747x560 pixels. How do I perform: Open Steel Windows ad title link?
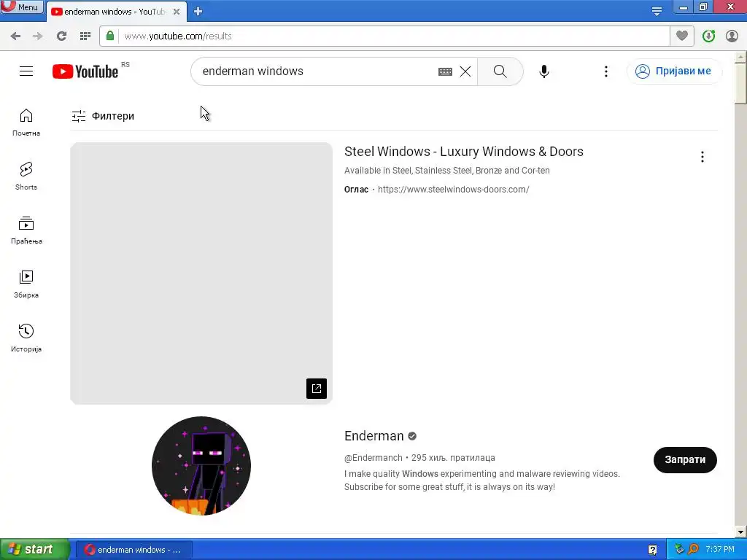(x=463, y=152)
